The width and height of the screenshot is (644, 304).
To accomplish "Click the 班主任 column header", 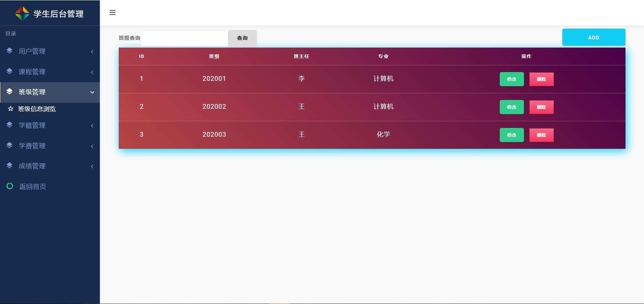I will click(301, 56).
